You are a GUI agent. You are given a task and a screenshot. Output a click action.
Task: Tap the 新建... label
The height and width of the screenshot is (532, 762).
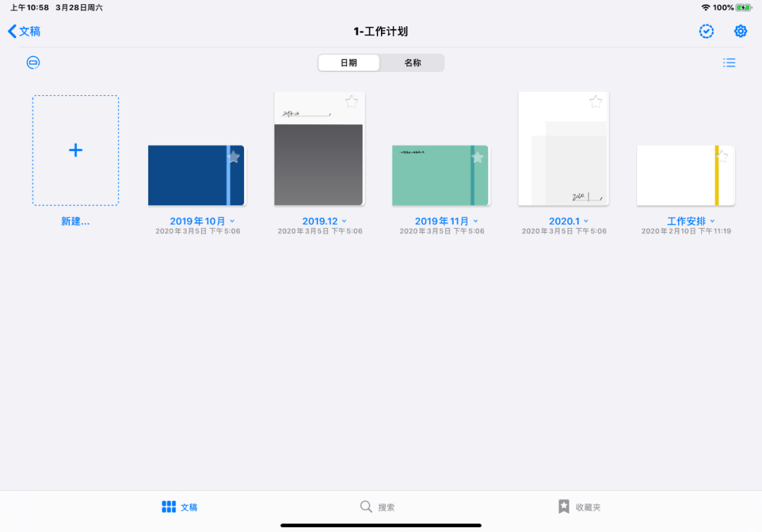click(x=75, y=221)
